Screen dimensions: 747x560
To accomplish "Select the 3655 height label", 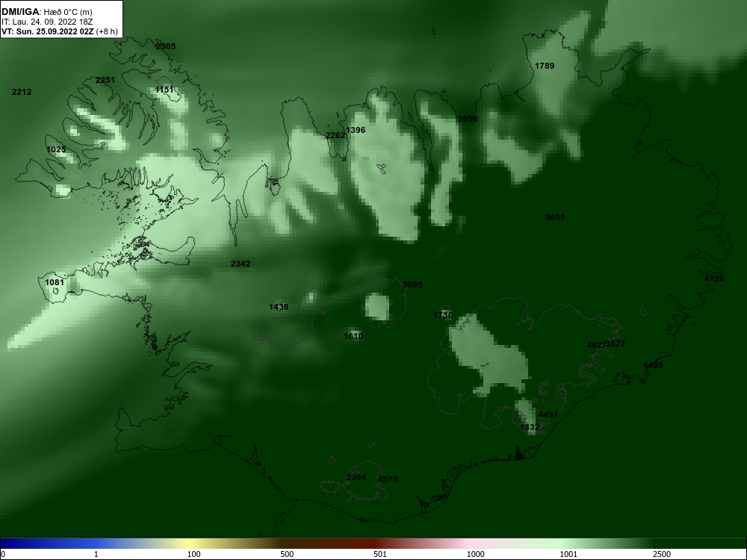I will (x=555, y=217).
